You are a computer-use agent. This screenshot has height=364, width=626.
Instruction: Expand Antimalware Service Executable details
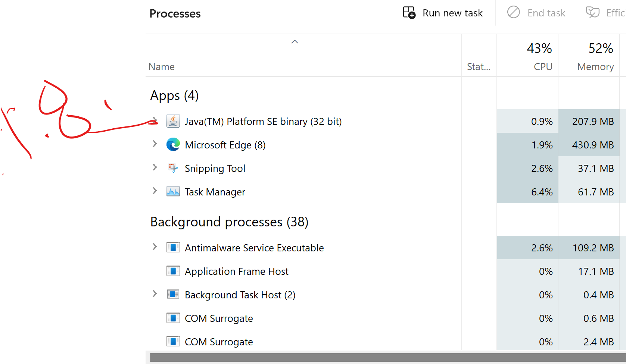coord(155,247)
